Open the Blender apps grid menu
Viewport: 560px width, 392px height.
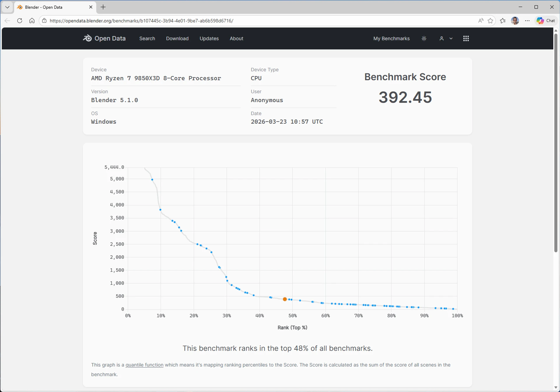tap(466, 38)
